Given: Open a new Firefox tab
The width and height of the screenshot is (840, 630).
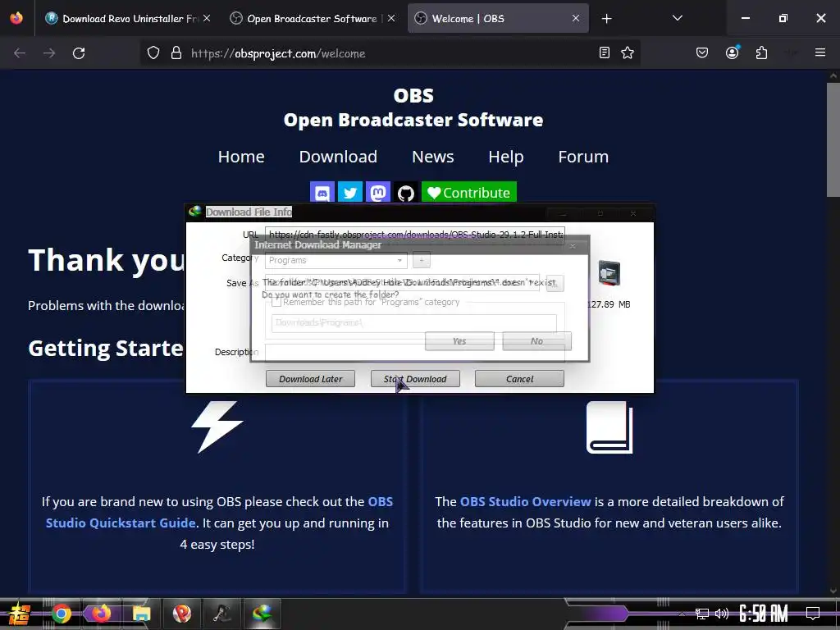Looking at the screenshot, I should point(606,19).
